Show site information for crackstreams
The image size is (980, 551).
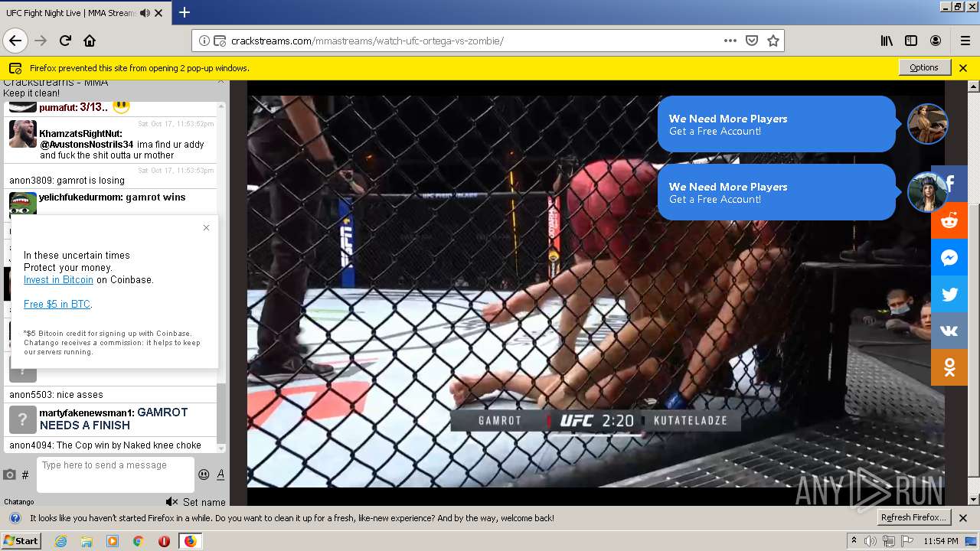point(204,41)
